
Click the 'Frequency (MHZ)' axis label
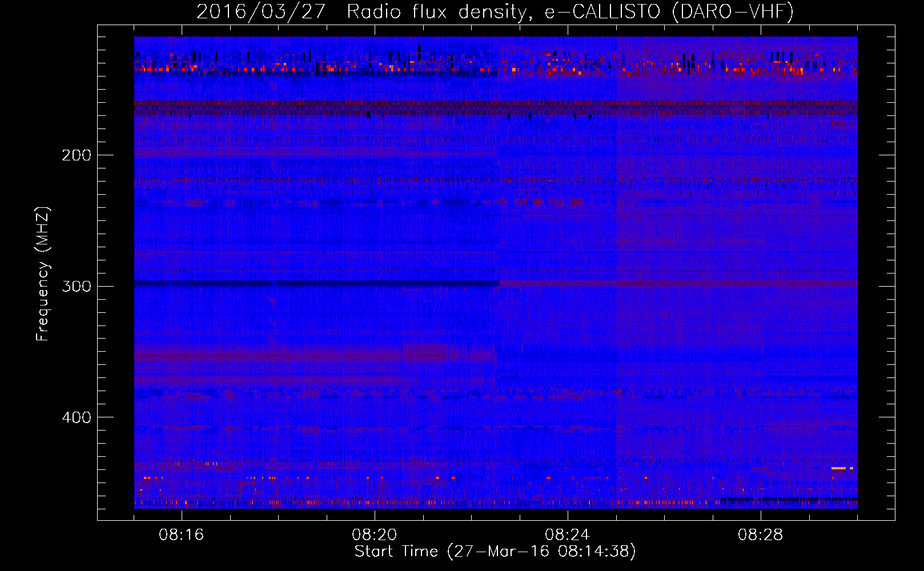tap(43, 274)
